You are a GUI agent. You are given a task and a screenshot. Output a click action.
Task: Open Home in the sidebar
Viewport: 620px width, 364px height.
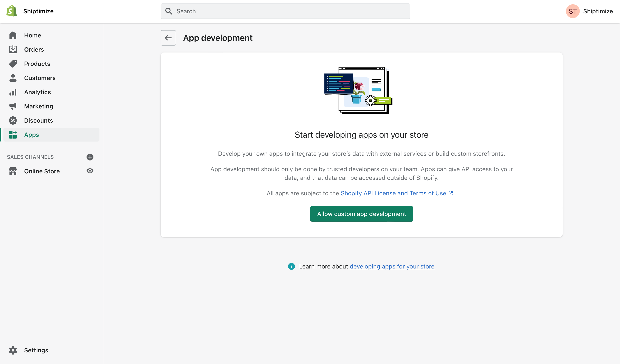pyautogui.click(x=51, y=35)
